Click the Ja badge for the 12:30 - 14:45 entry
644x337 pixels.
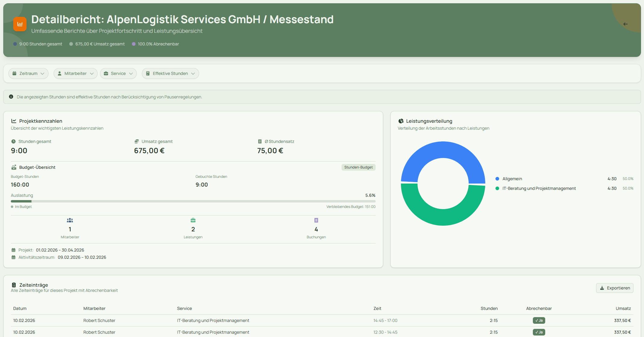click(x=539, y=332)
